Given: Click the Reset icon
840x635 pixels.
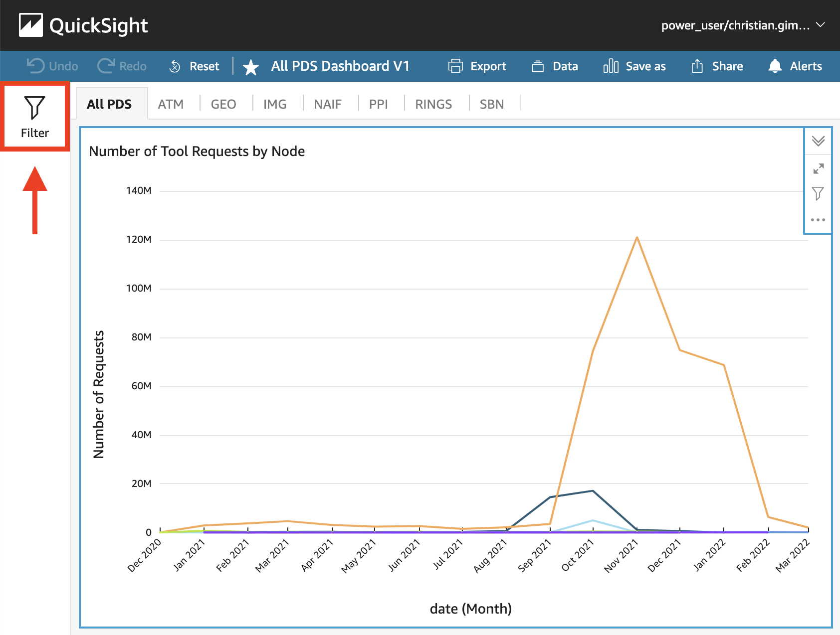Looking at the screenshot, I should click(x=175, y=66).
